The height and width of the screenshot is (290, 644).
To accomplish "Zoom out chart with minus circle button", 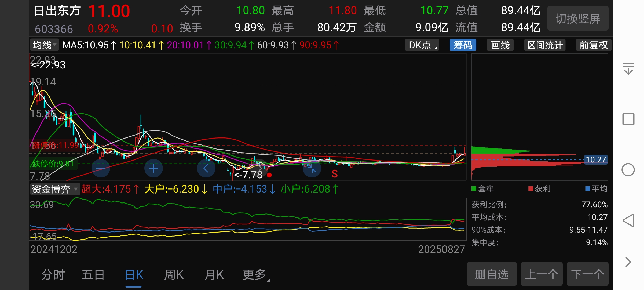I will [x=101, y=168].
